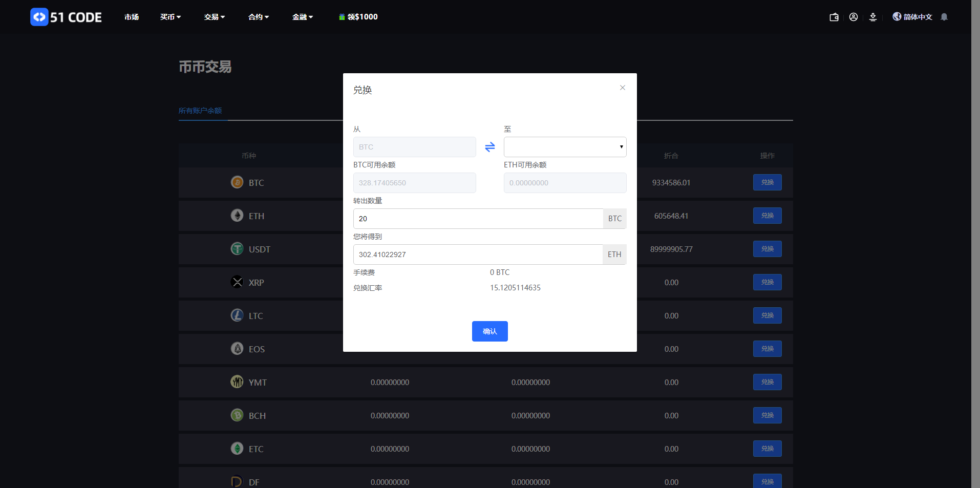Click the 51 CODE logo
980x488 pixels.
(66, 17)
